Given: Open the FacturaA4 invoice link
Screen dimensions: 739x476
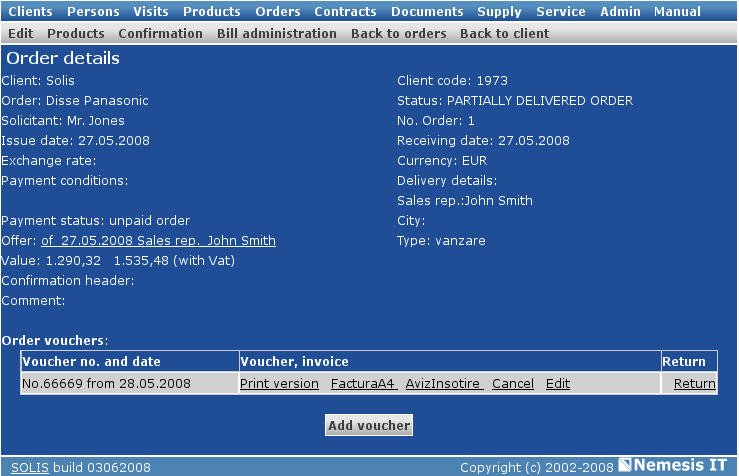Looking at the screenshot, I should coord(364,384).
